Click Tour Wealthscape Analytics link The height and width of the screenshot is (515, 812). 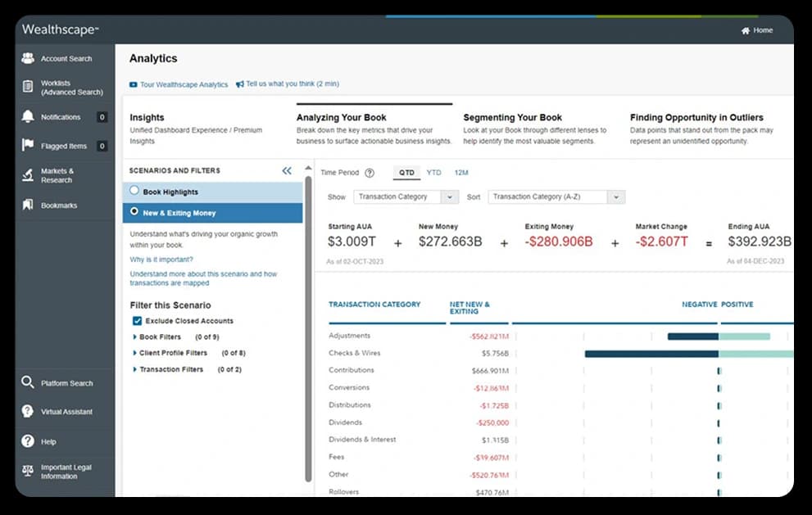184,84
